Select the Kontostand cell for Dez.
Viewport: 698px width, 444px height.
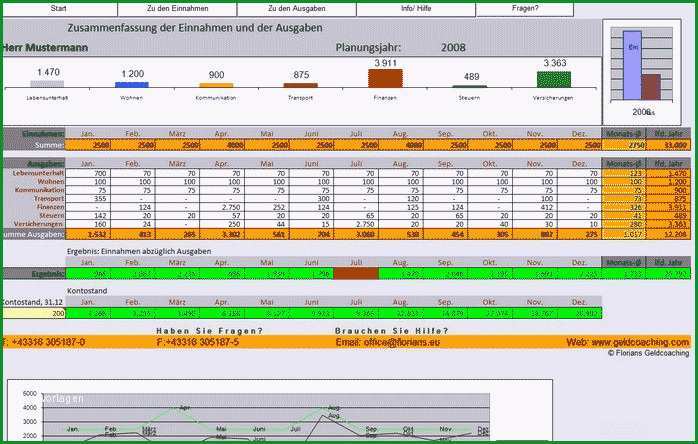coord(580,313)
